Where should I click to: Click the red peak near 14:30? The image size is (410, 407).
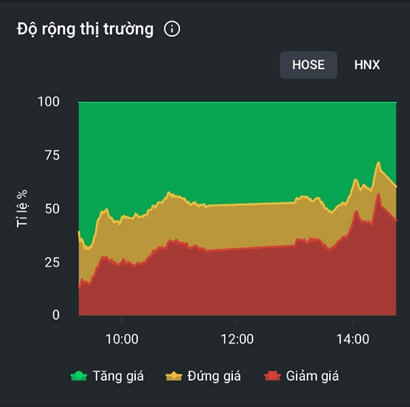coord(378,195)
